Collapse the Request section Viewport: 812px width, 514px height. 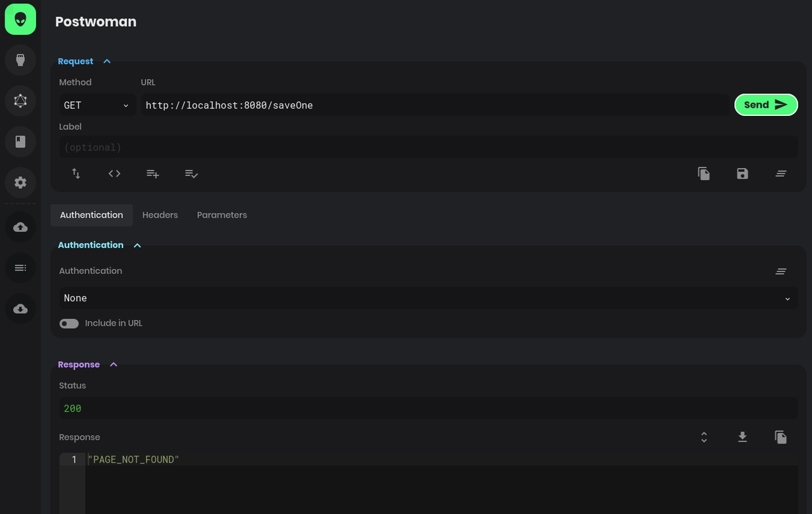84,61
